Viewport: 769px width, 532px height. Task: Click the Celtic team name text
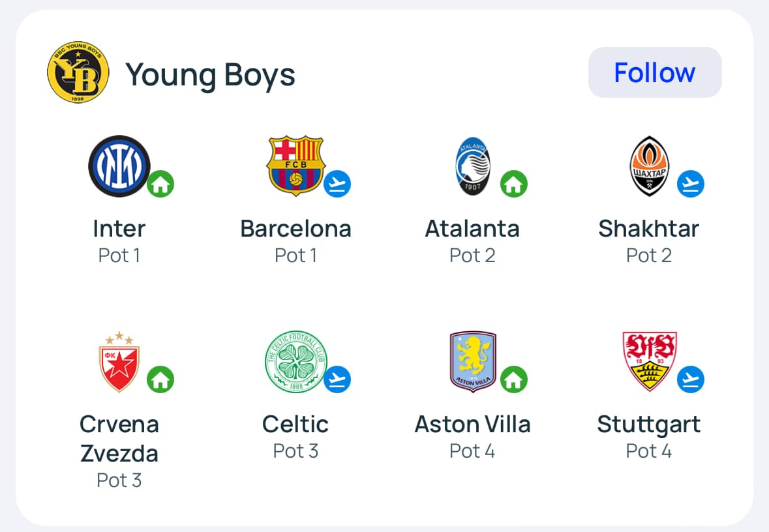coord(295,424)
